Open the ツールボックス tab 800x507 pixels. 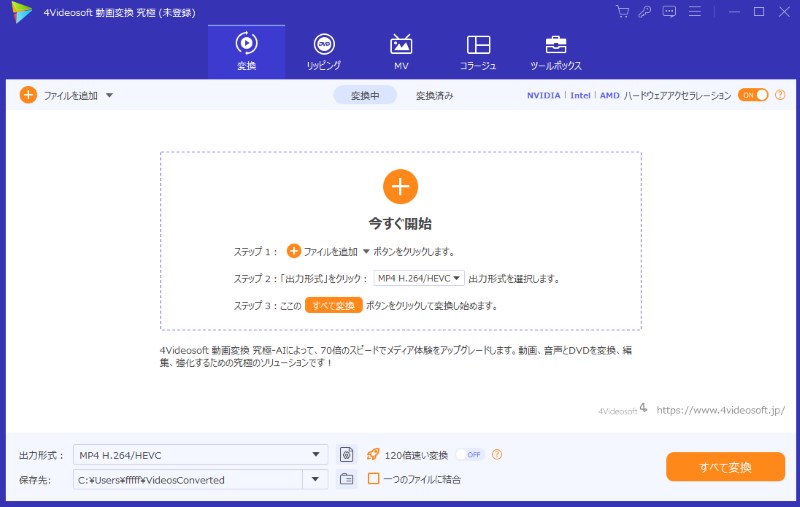pyautogui.click(x=556, y=52)
